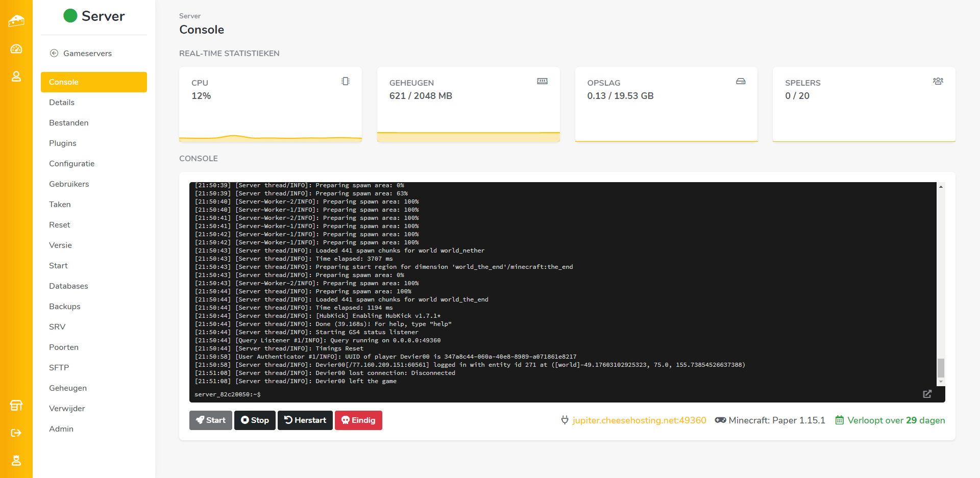Focus the console command input line

coord(561,394)
